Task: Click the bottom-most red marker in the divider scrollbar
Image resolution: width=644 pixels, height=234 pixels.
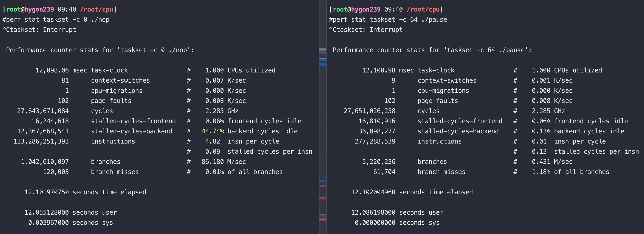Action: point(323,220)
